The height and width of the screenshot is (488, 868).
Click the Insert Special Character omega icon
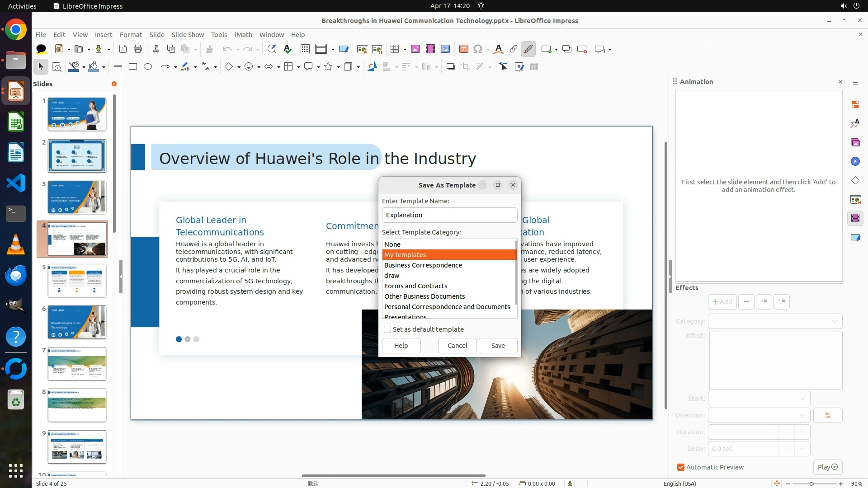point(478,49)
